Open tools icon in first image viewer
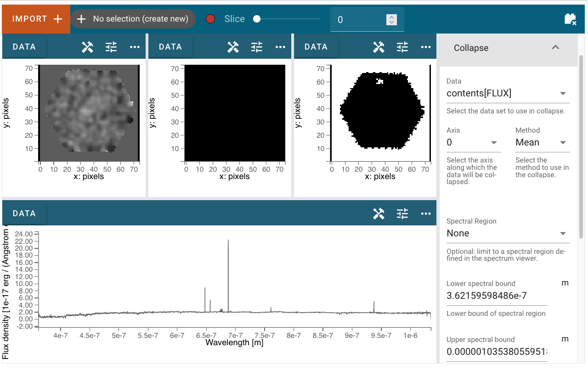The image size is (588, 370). coord(87,47)
